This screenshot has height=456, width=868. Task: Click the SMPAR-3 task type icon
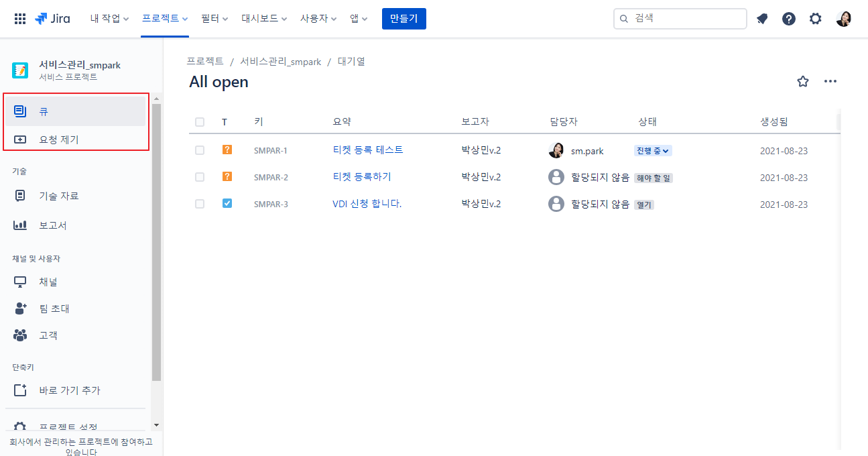pyautogui.click(x=227, y=203)
